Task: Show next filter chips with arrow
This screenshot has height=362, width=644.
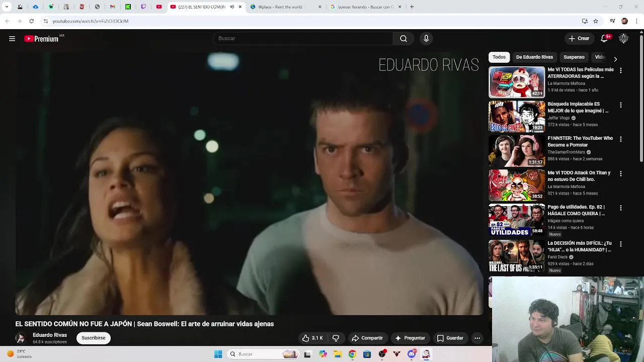Action: tap(615, 59)
